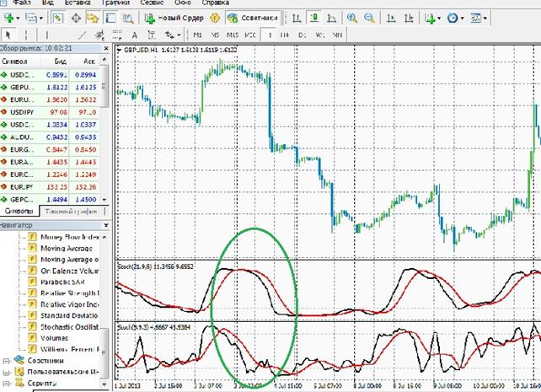Open MetaEditor yellow diamond icon
The image size is (541, 392).
[x=215, y=18]
